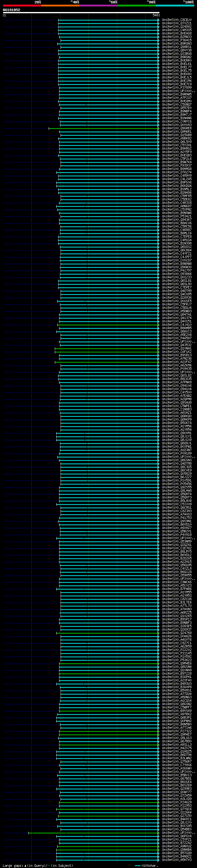Open hit UniRef100_P36415
The height and width of the screenshot is (868, 197).
point(176,40)
